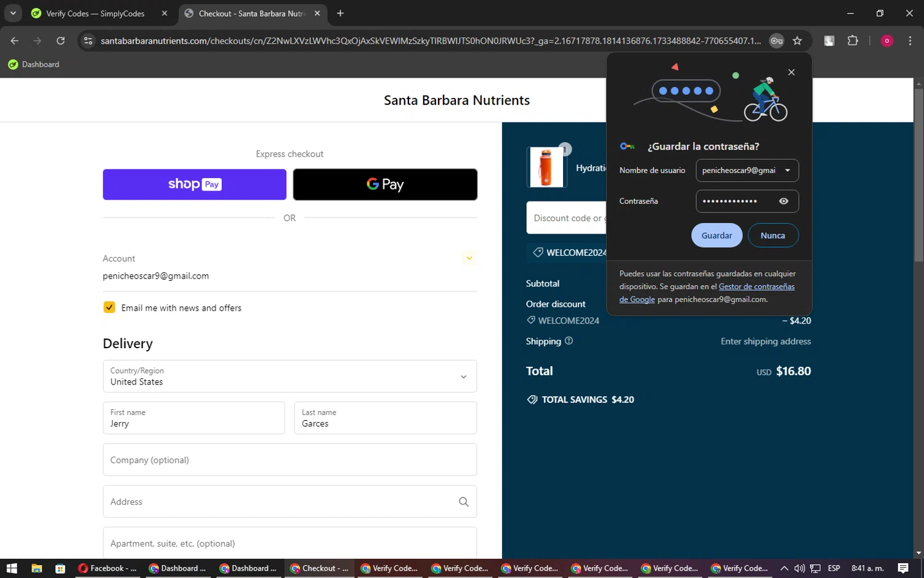Open the Gestor de contraseñas de Google link
924x578 pixels.
coord(756,287)
